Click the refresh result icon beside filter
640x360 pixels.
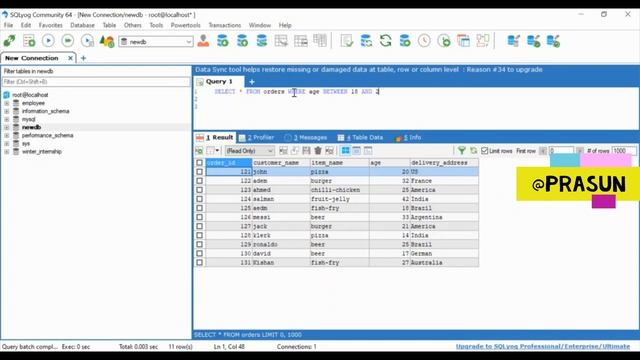point(473,151)
